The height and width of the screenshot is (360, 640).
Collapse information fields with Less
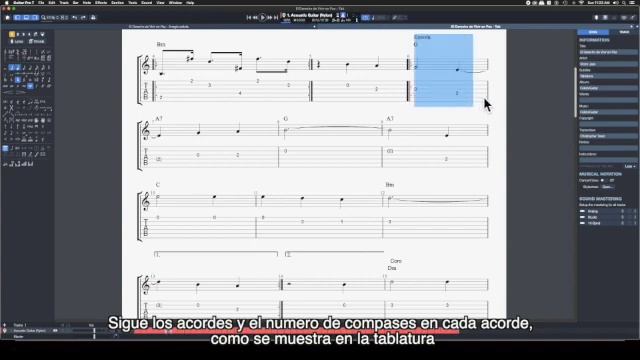[629, 167]
